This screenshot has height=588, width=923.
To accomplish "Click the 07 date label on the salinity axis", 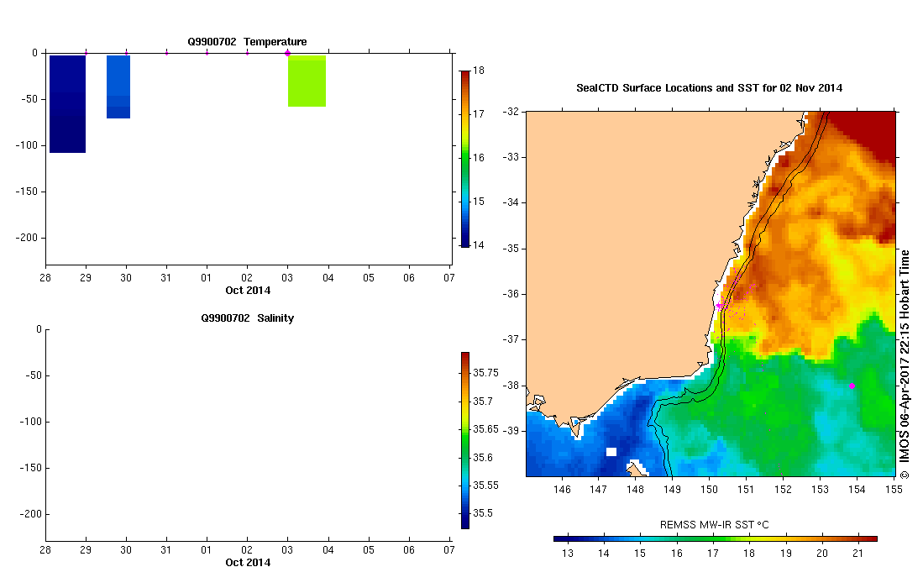I will point(449,549).
